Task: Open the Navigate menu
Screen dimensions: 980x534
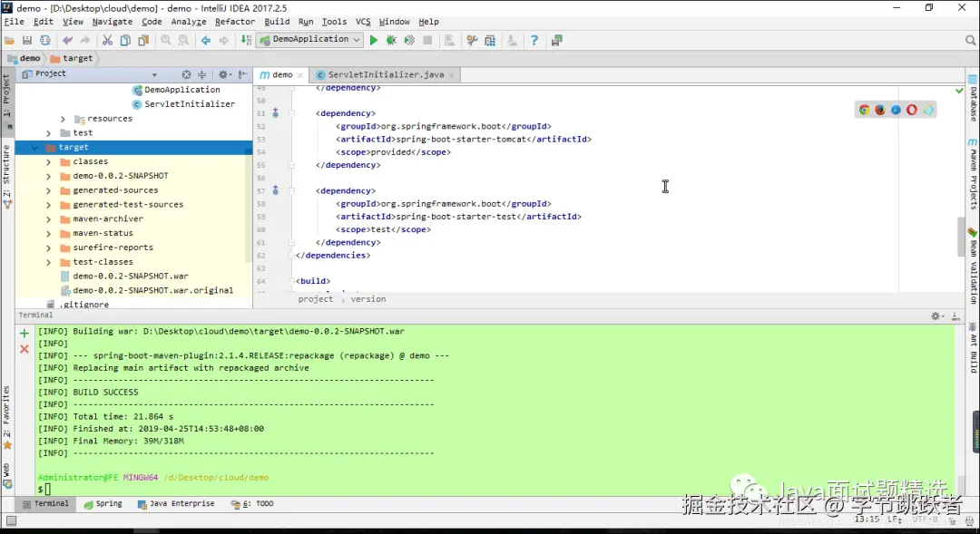Action: click(x=113, y=22)
